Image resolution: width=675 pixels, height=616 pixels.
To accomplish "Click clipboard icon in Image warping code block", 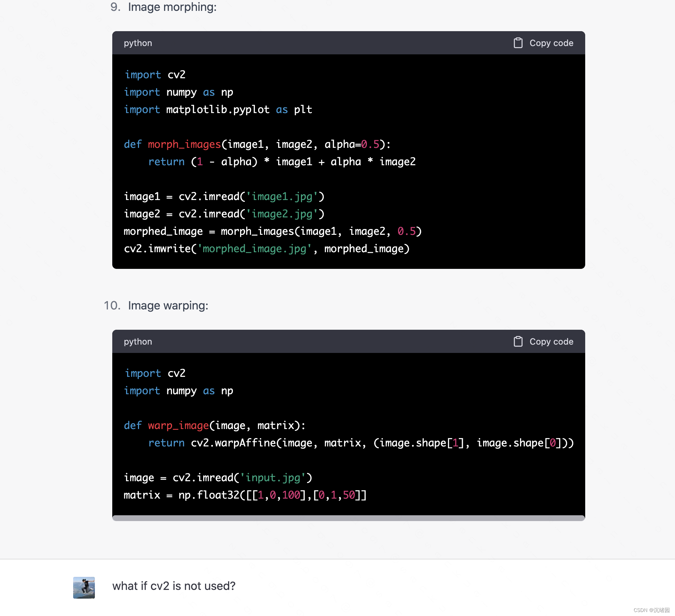I will [x=518, y=341].
